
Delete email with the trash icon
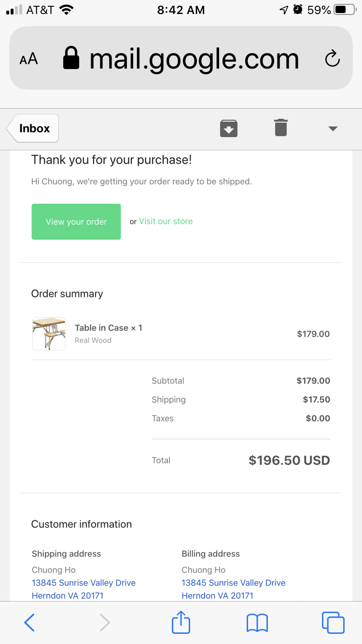point(281,128)
